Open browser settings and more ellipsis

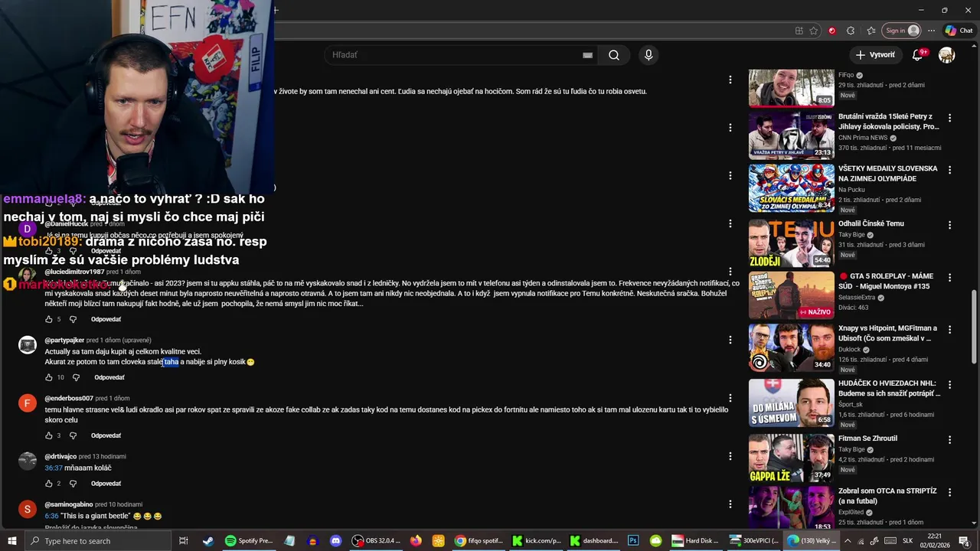tap(931, 31)
